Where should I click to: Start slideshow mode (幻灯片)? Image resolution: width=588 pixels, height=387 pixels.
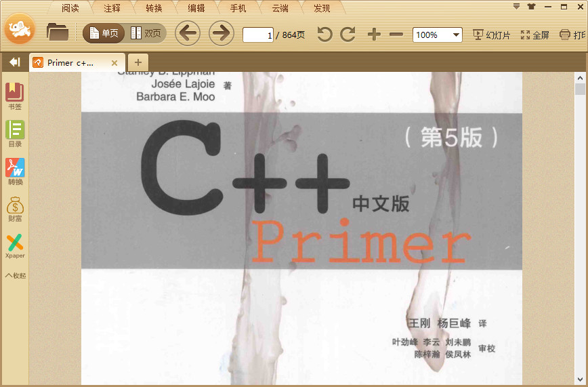(x=491, y=35)
